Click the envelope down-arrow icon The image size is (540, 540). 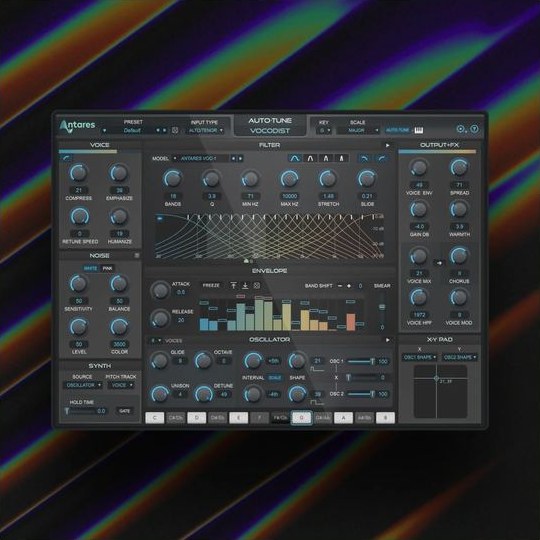[x=245, y=285]
